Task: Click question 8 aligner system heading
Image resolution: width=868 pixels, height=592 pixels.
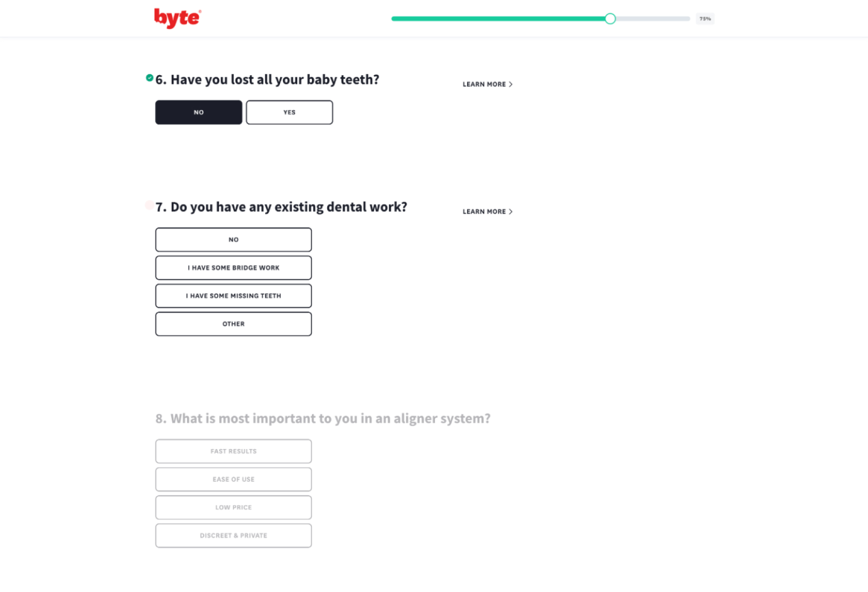Action: click(x=323, y=419)
